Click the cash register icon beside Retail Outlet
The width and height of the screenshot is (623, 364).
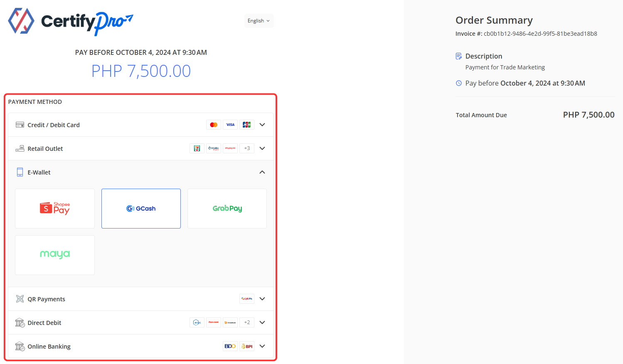click(x=20, y=148)
